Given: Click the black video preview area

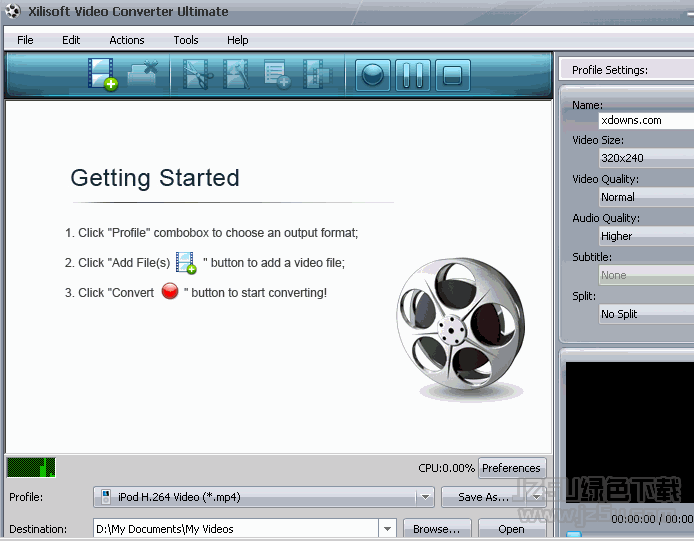Looking at the screenshot, I should [629, 432].
